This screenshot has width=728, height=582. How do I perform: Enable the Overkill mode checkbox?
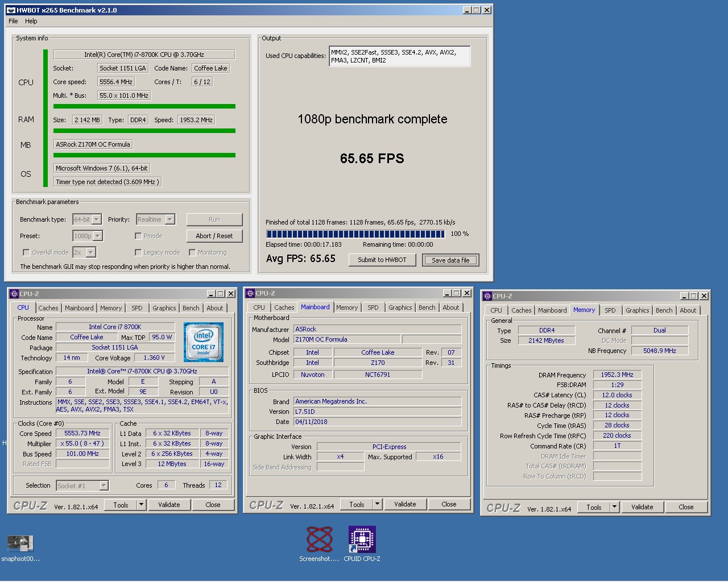point(26,252)
